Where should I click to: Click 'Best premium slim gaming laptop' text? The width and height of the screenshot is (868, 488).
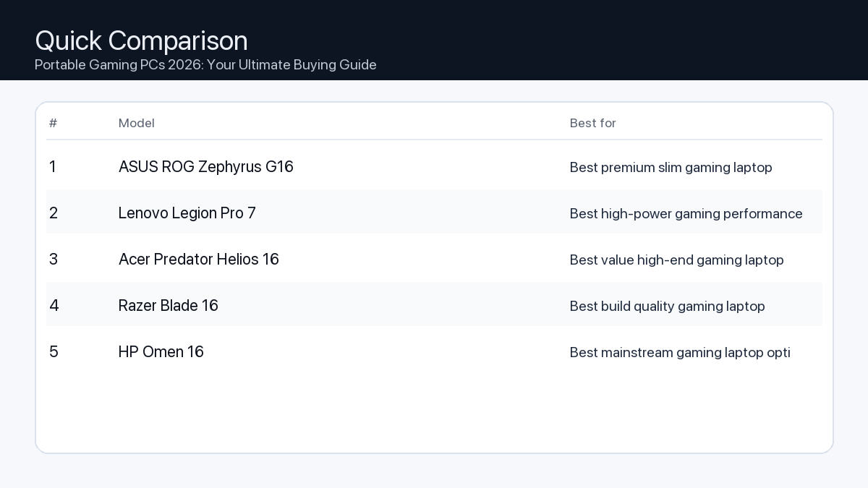click(x=671, y=168)
